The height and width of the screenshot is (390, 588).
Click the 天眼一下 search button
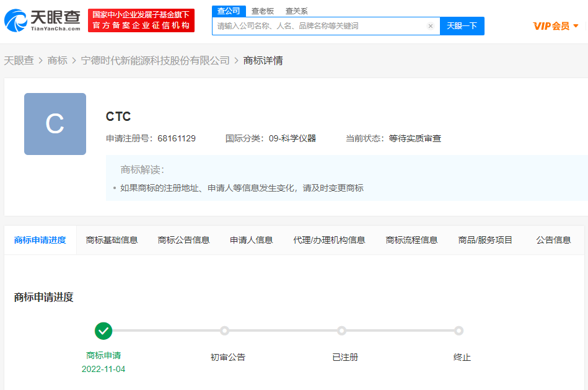coord(462,26)
